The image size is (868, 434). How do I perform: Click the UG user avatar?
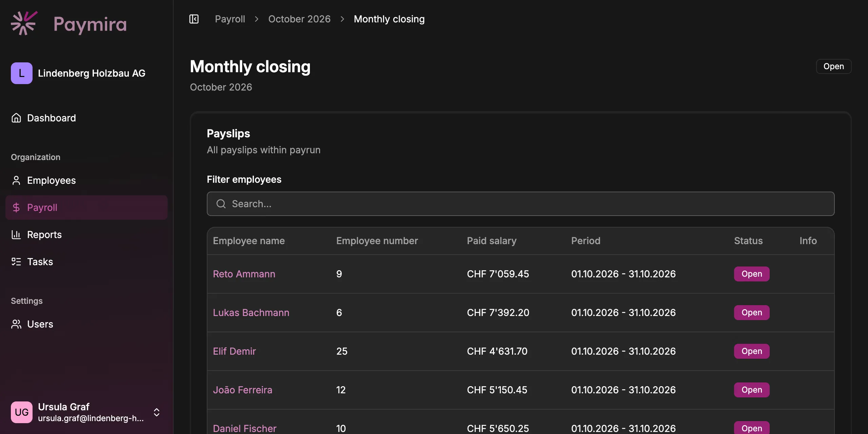(x=22, y=412)
